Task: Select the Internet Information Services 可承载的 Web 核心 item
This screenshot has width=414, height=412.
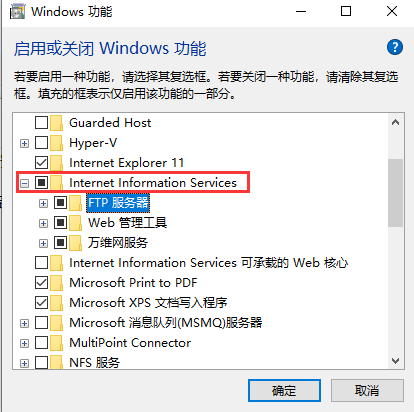Action: pyautogui.click(x=209, y=263)
